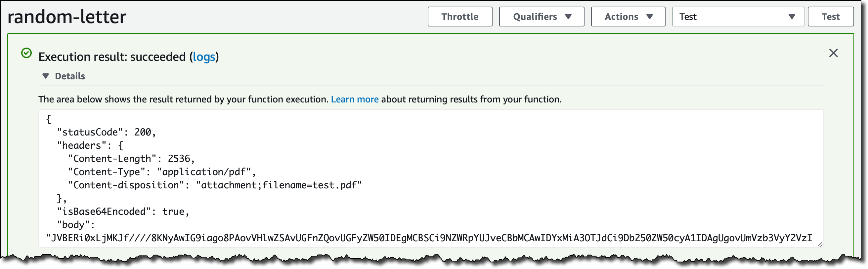Dismiss the execution result with the X icon

(x=834, y=53)
